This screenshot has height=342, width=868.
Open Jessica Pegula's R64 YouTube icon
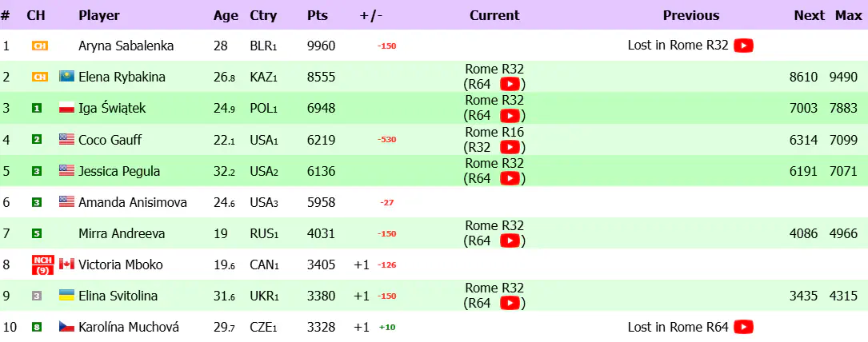(x=510, y=178)
